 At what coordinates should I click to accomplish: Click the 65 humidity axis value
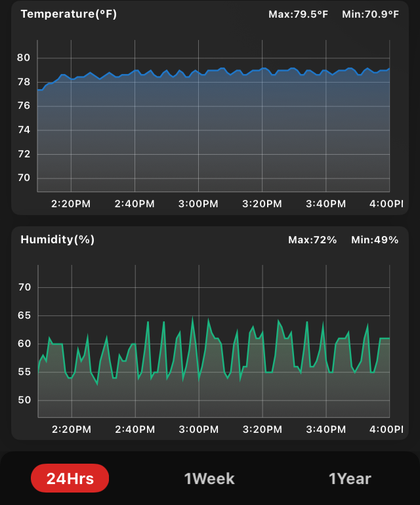pyautogui.click(x=24, y=315)
